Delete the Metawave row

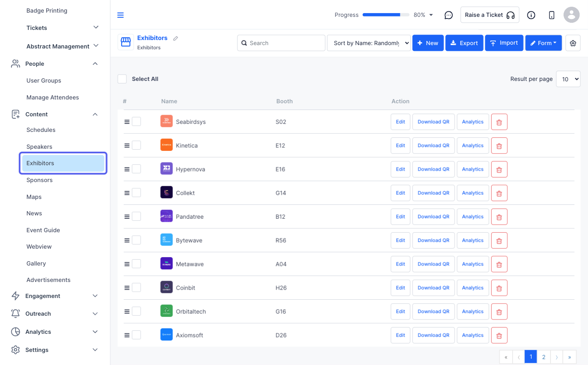point(499,264)
